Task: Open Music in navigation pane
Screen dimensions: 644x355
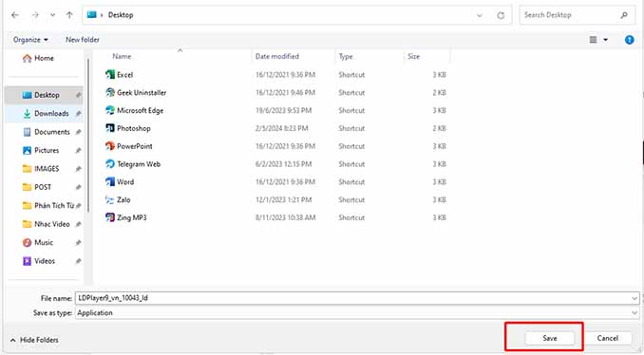Action: [x=45, y=243]
